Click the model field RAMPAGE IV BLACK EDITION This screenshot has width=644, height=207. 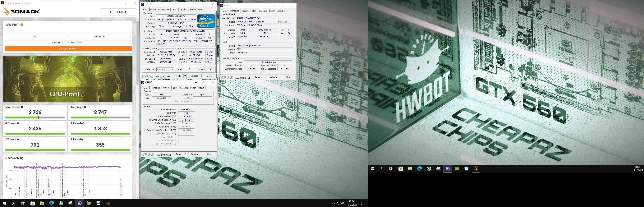(254, 22)
